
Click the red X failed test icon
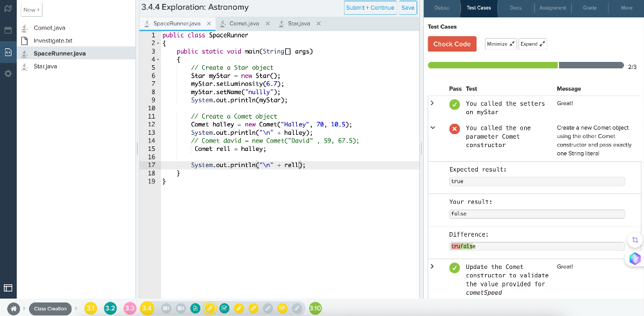pyautogui.click(x=454, y=129)
